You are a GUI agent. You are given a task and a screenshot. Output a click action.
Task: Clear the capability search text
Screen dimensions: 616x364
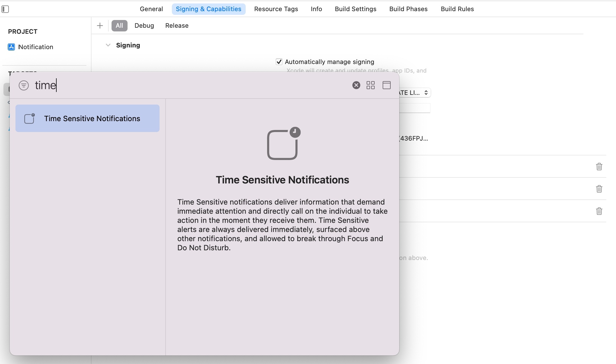356,85
